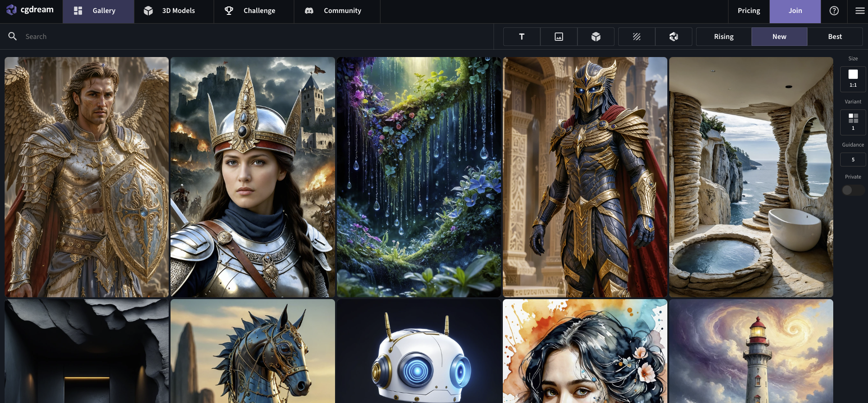Screen dimensions: 868x403
Task: Open the 1:1 Size selector
Action: click(x=853, y=78)
